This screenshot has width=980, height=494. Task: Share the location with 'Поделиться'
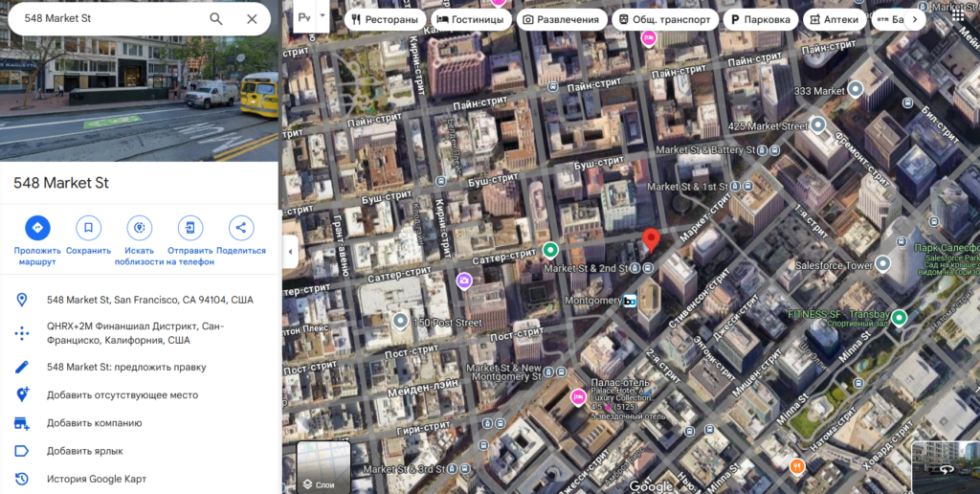click(x=241, y=228)
